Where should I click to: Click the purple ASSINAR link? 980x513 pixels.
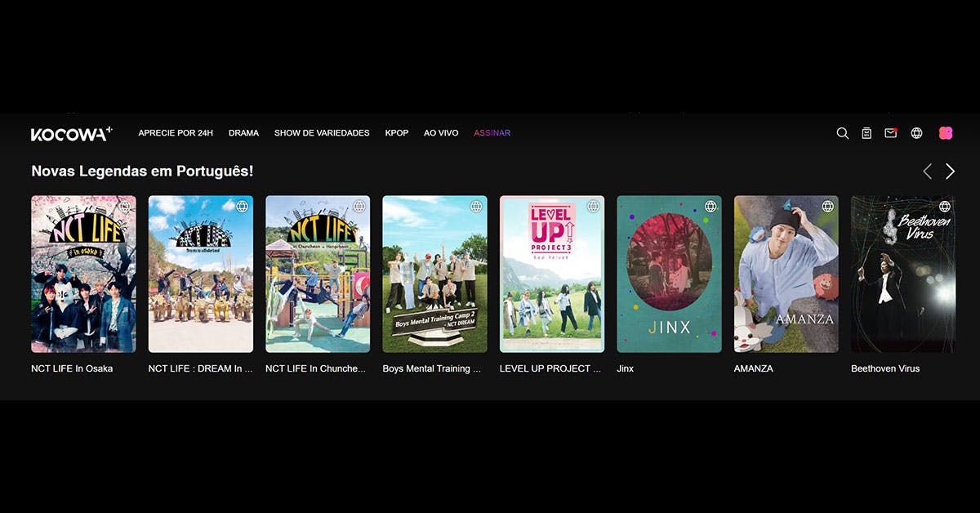[492, 133]
